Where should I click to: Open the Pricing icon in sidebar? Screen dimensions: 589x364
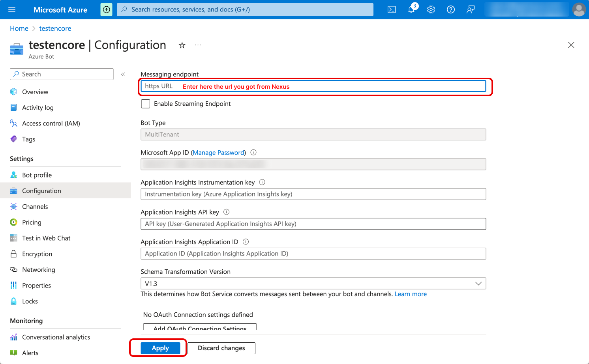[x=14, y=222]
